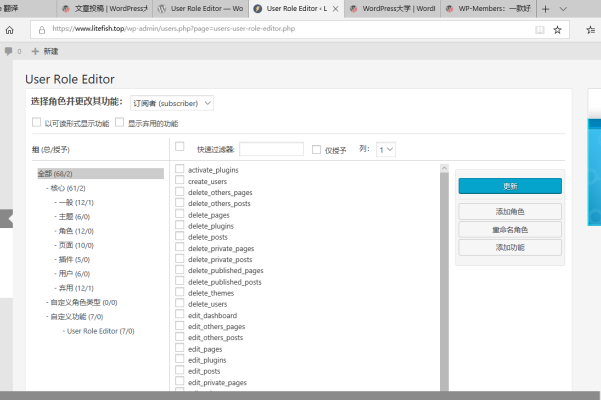Open the role selector dropdown 订阅者 (subscriber)
The width and height of the screenshot is (601, 400).
coord(172,103)
